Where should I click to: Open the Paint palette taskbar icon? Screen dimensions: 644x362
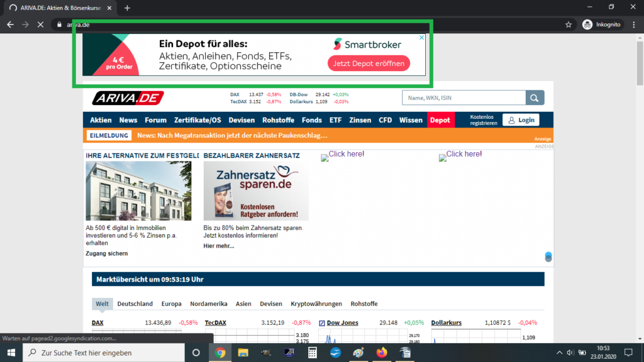point(358,353)
